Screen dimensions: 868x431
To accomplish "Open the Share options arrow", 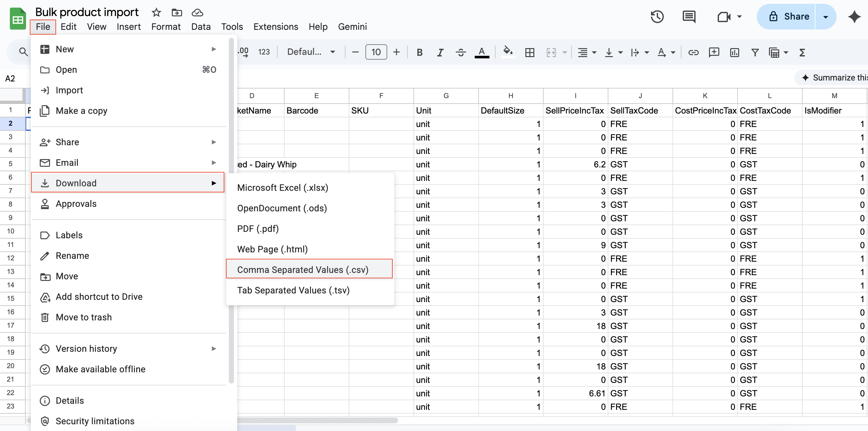I will point(825,17).
